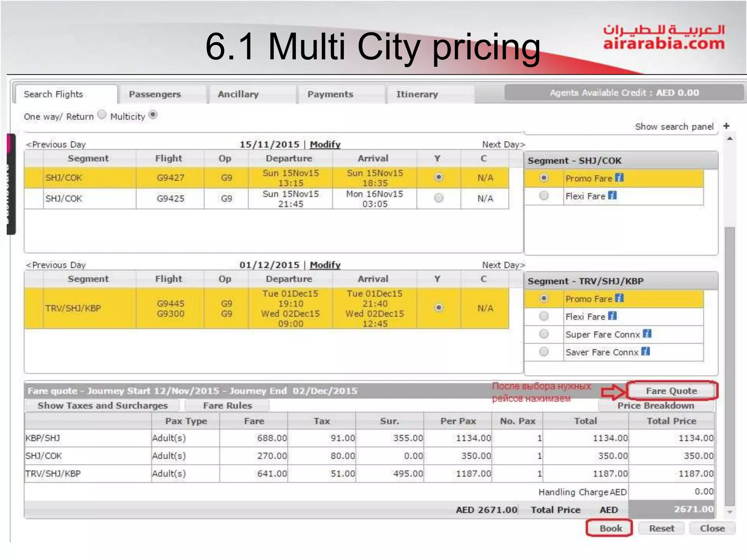Select One way/ Return radio button
Viewport: 747px width, 560px height.
(x=102, y=115)
